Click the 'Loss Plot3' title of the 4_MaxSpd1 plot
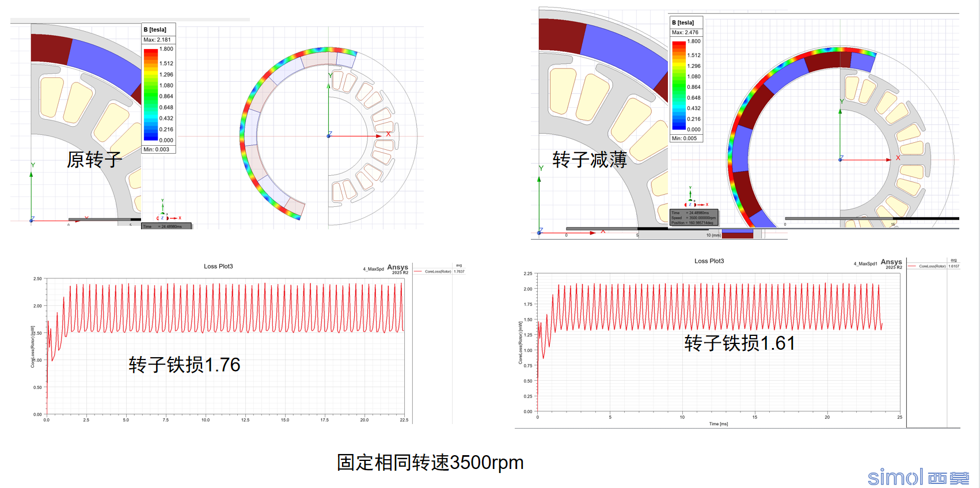 coord(709,261)
